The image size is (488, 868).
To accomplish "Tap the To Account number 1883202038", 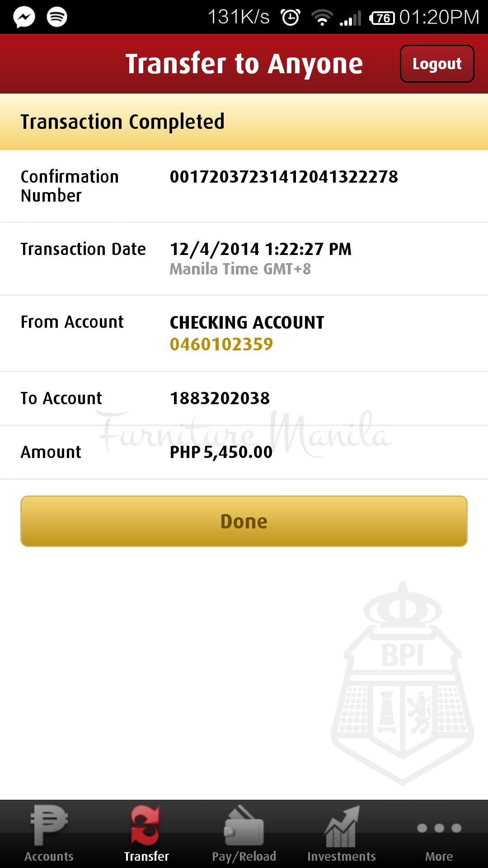I will (x=220, y=398).
